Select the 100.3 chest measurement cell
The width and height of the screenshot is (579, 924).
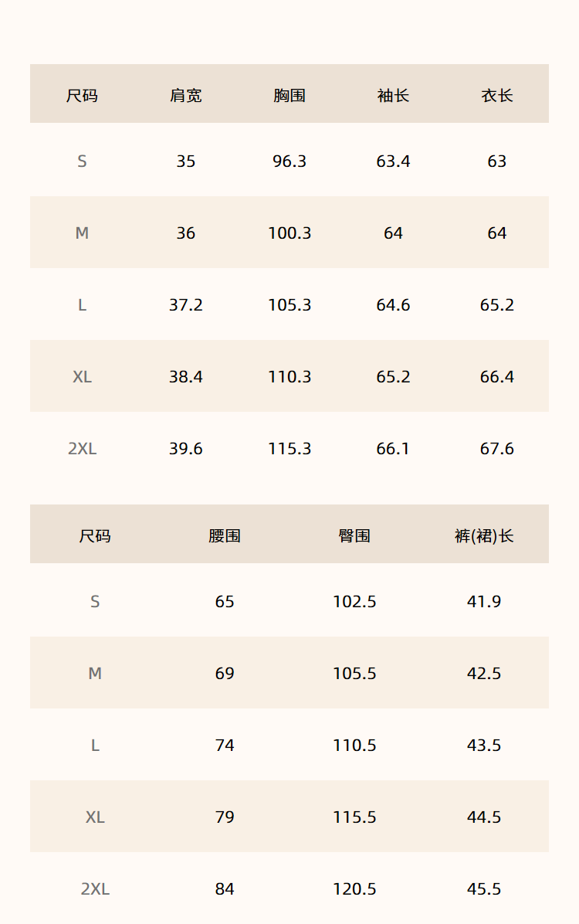click(289, 233)
